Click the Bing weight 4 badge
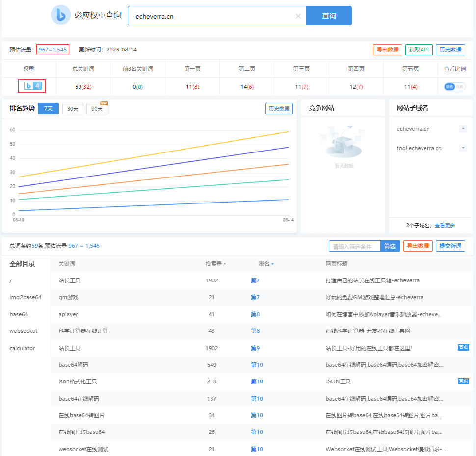 pyautogui.click(x=32, y=86)
